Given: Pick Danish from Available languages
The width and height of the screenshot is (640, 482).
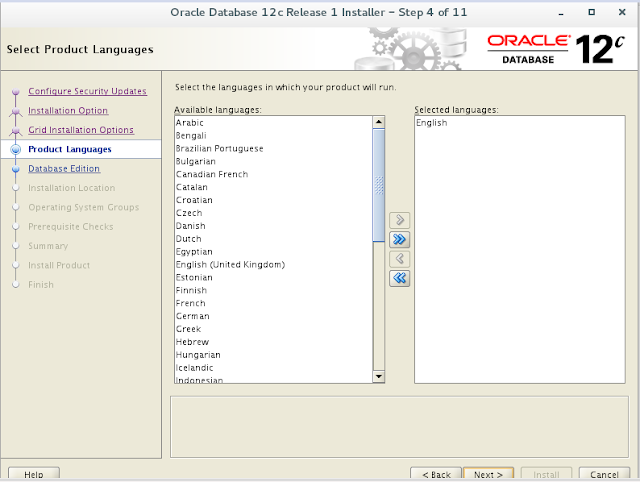Looking at the screenshot, I should pos(273,226).
